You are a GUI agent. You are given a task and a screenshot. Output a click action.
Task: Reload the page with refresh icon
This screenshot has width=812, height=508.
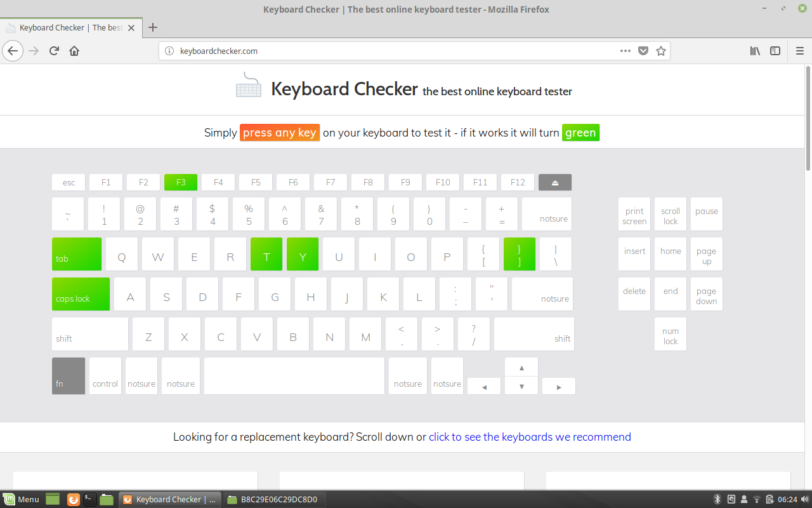pos(54,51)
